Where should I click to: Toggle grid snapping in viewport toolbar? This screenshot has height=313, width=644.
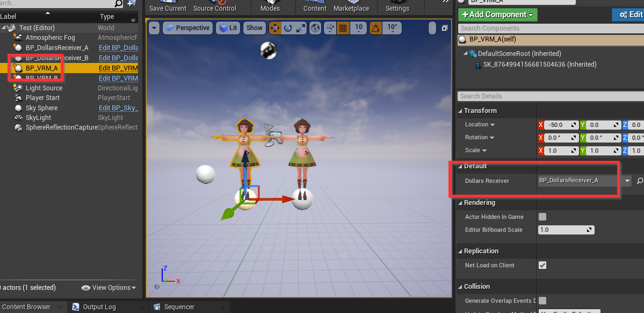pyautogui.click(x=342, y=28)
